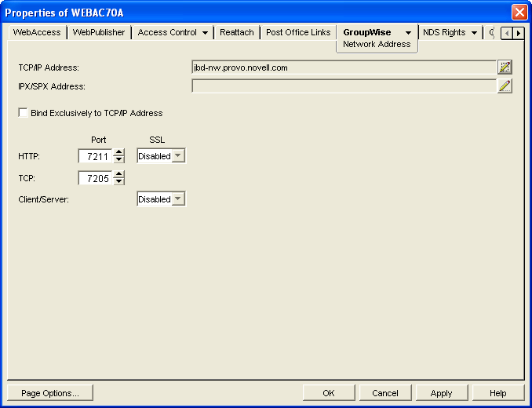The height and width of the screenshot is (408, 532).
Task: Enable Bind Exclusively to TCP/IP Address
Action: pyautogui.click(x=23, y=113)
